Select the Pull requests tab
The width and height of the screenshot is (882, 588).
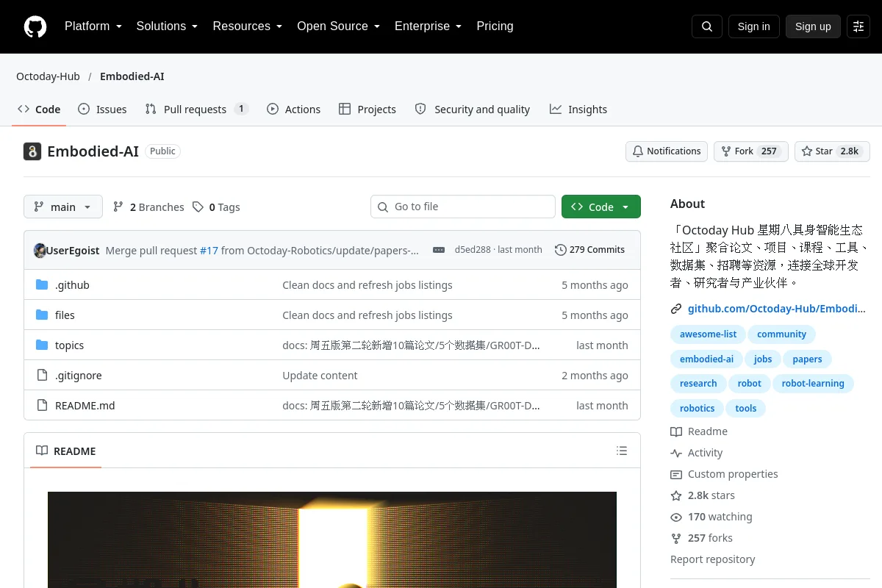tap(196, 110)
